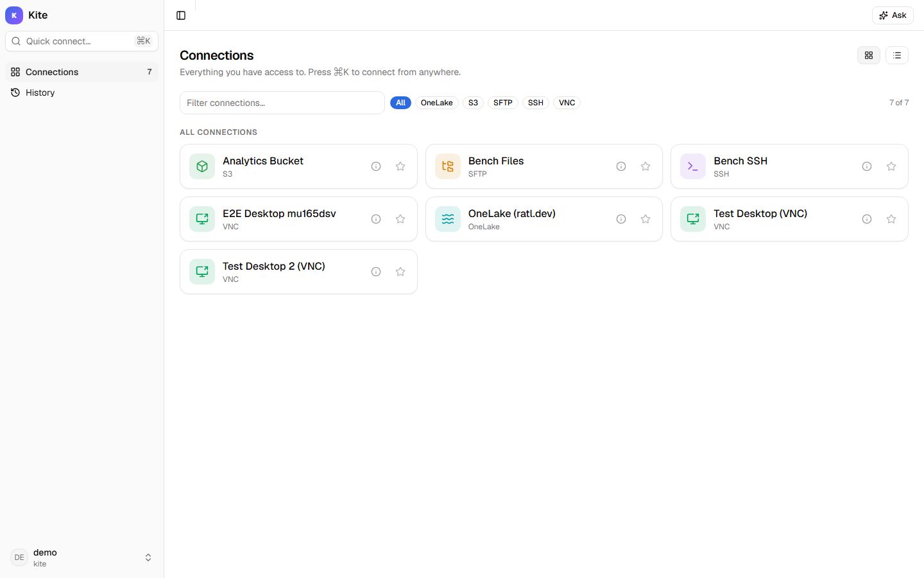This screenshot has width=924, height=578.
Task: Filter connections by S3
Action: pyautogui.click(x=473, y=103)
